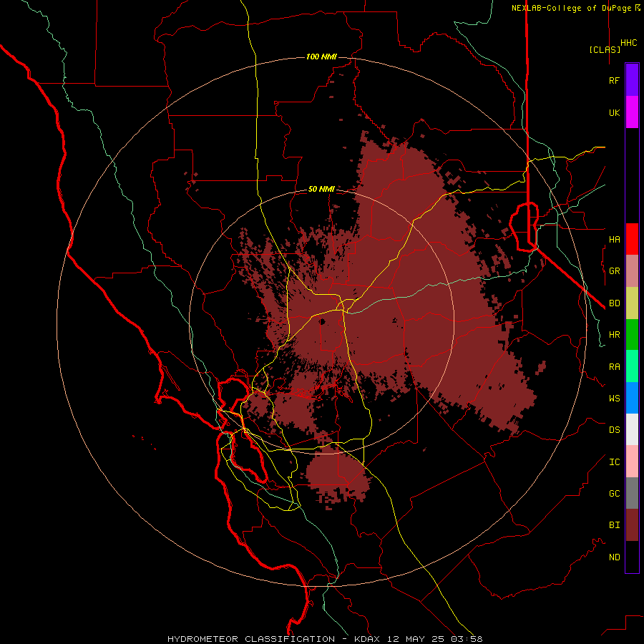Image resolution: width=644 pixels, height=644 pixels.
Task: Click the "ND" legend label
Action: tap(614, 557)
